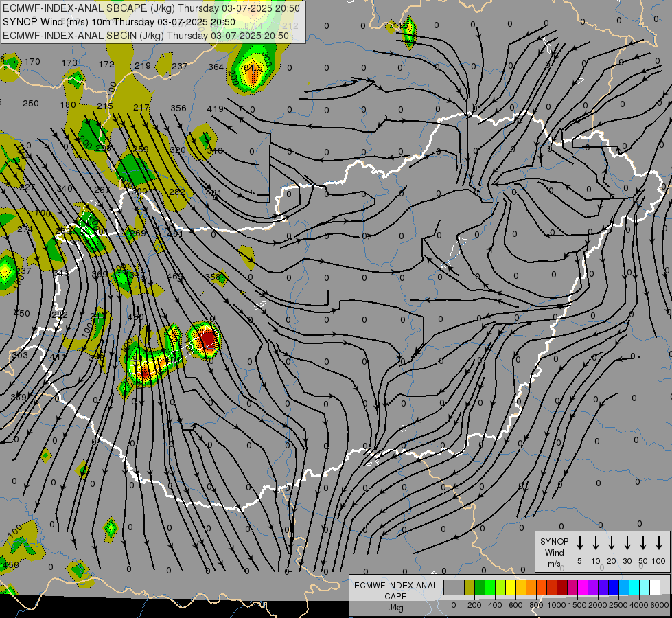This screenshot has height=618, width=672.
Task: Click the '64.5' value in the CAPE hotspot
Action: click(253, 68)
